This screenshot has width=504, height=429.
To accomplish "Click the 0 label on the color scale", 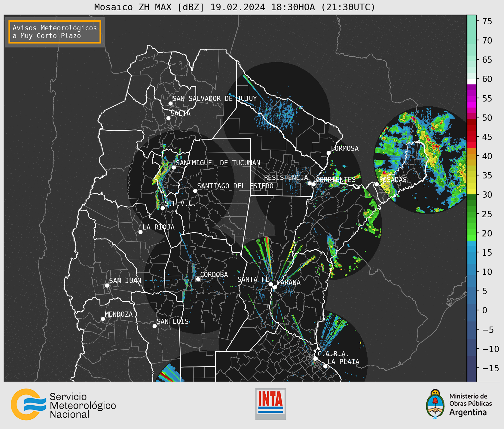I will pos(484,310).
